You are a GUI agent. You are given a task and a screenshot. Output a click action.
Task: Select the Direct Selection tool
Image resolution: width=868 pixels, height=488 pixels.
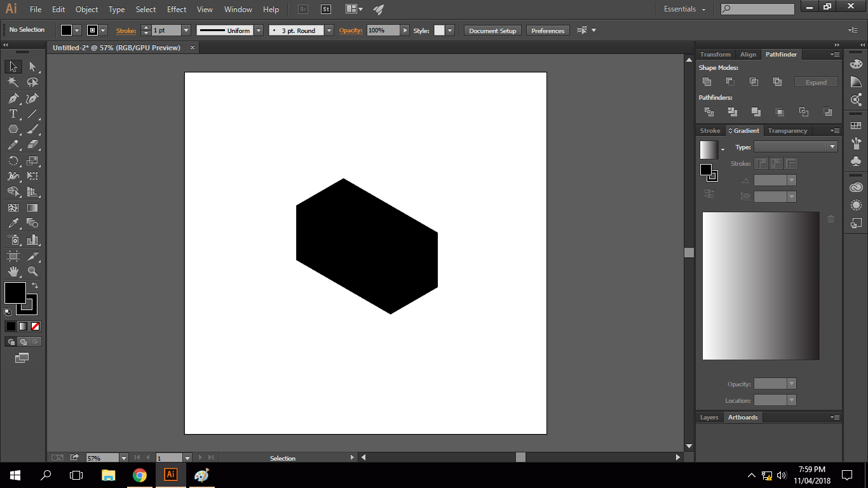point(32,67)
